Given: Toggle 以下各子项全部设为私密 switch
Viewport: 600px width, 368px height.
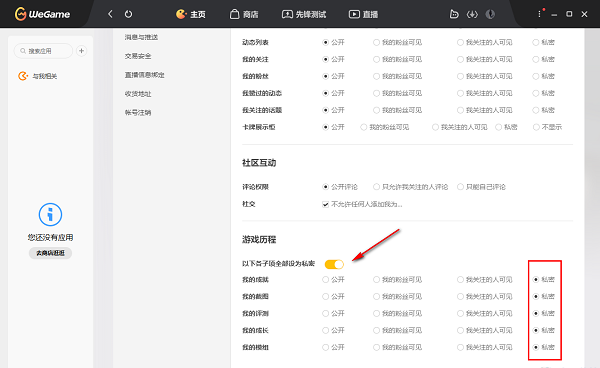Looking at the screenshot, I should click(334, 264).
